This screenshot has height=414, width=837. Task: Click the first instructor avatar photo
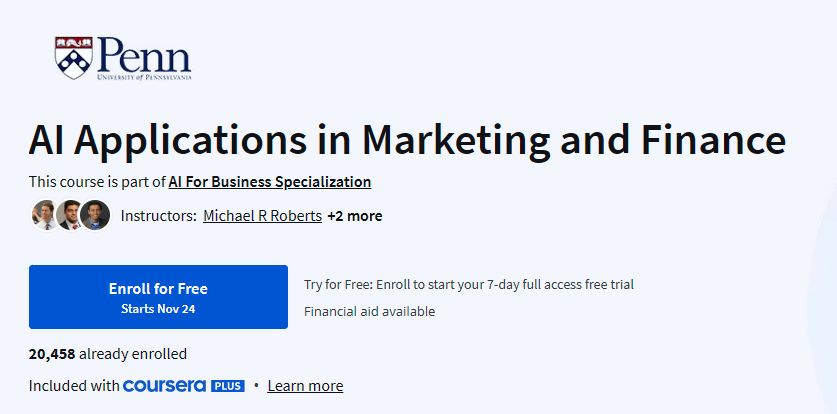[x=45, y=215]
